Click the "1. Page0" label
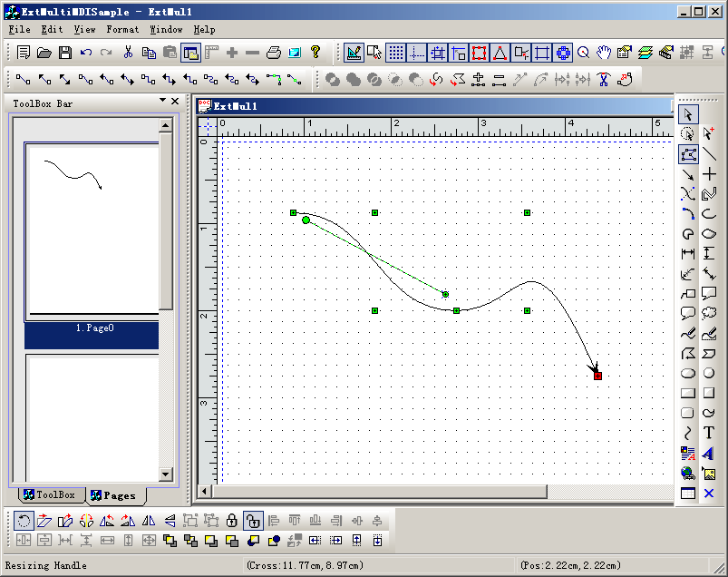This screenshot has height=577, width=728. tap(94, 328)
